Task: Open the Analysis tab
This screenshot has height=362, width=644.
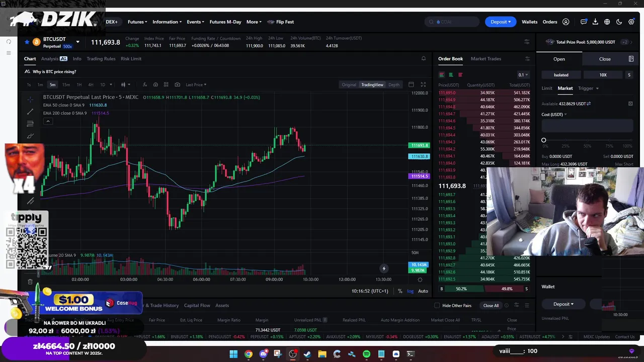Action: tap(54, 59)
